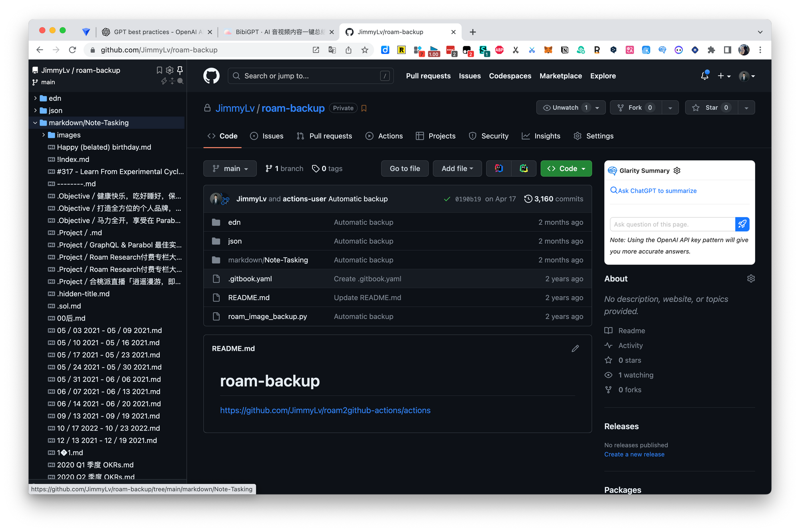Open roam_image_backup.py in file list
Viewport: 800px width, 532px height.
click(268, 316)
